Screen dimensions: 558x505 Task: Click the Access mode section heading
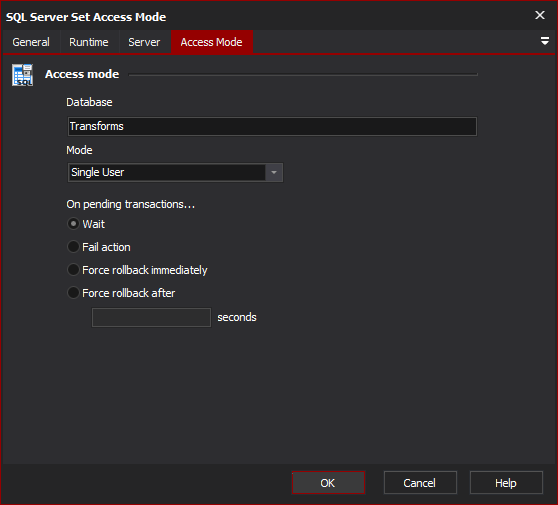[82, 74]
